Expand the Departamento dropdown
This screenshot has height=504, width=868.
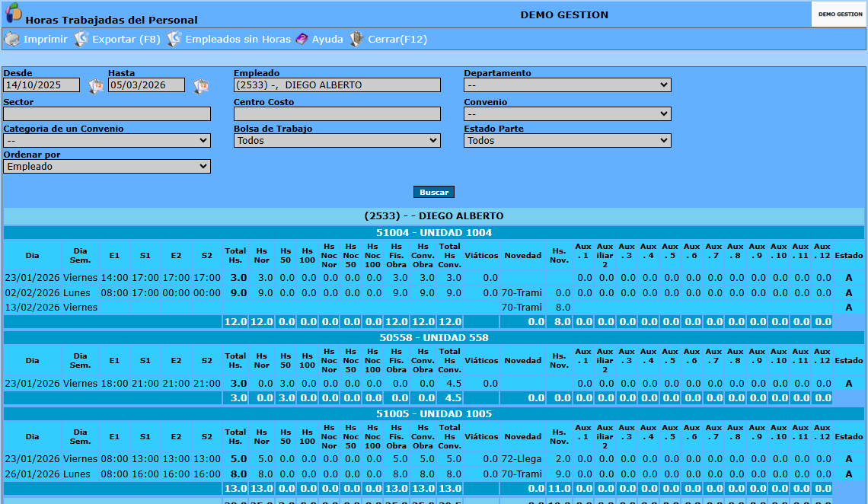point(567,85)
